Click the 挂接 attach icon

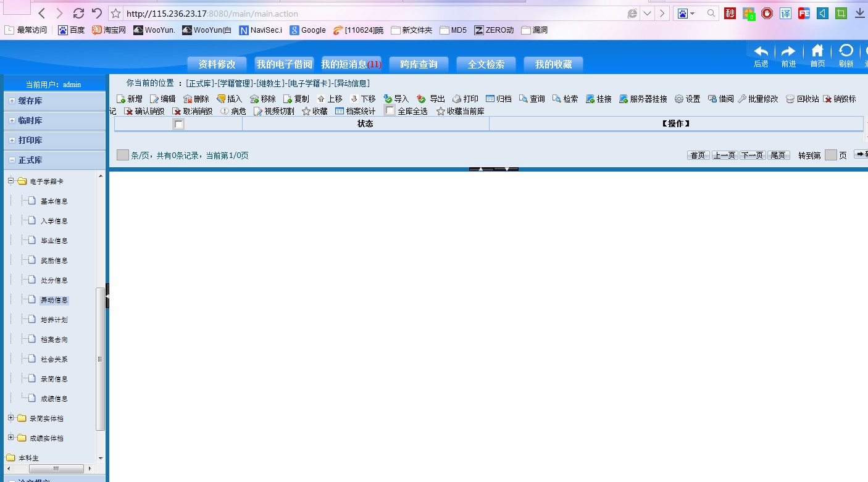coord(590,99)
